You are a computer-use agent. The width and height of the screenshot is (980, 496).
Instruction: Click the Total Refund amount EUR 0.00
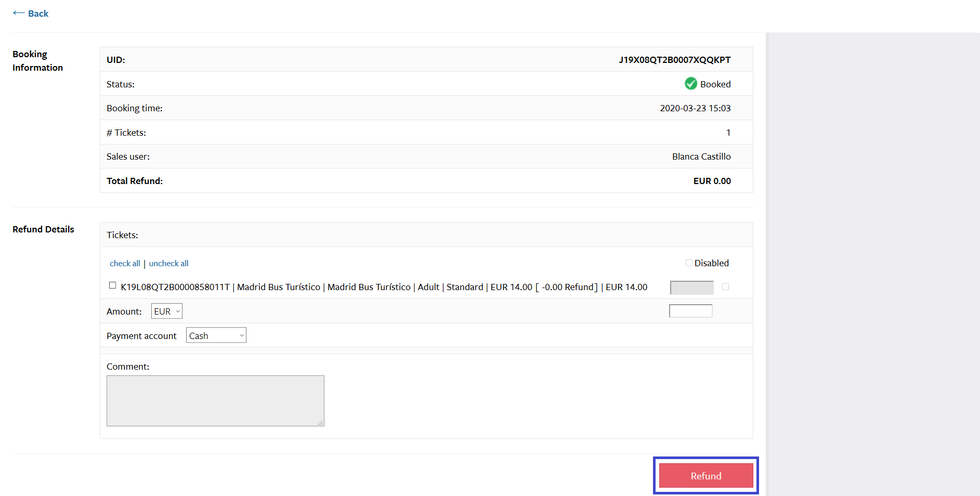coord(712,180)
